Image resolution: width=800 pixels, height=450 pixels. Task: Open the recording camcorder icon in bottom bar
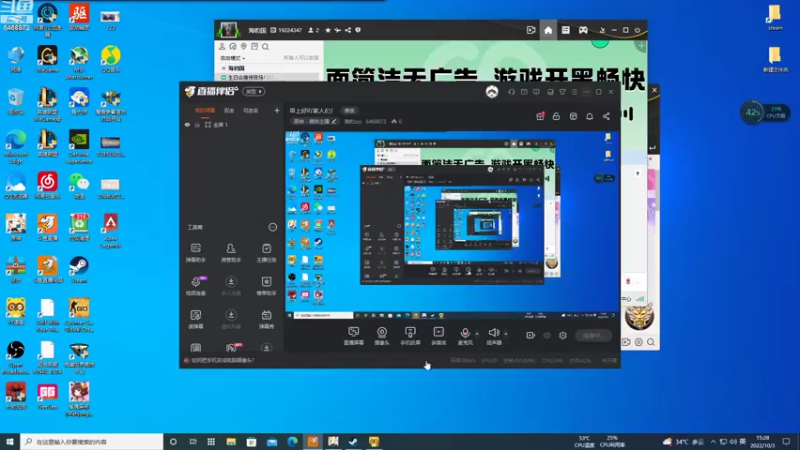(531, 335)
